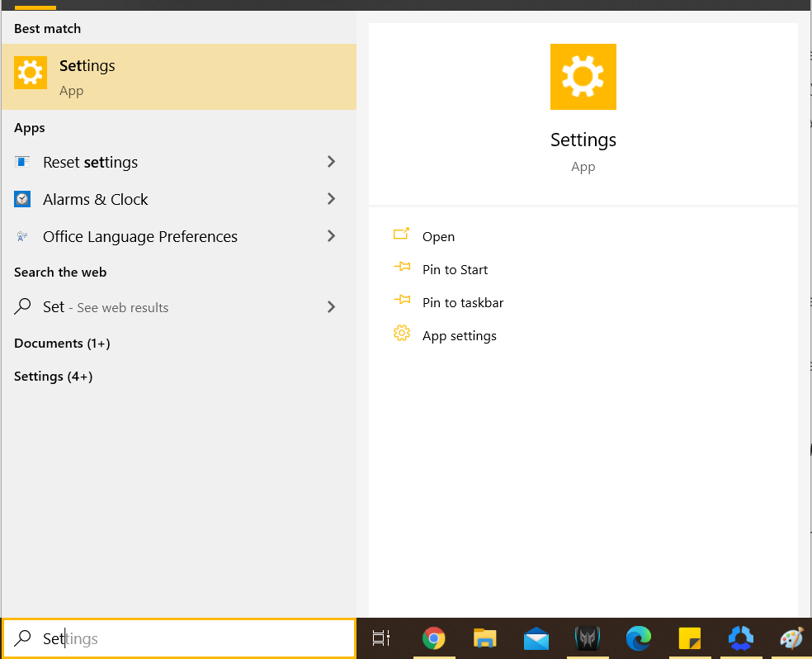Launch Predator Sense from the taskbar
This screenshot has height=659, width=812.
click(588, 638)
